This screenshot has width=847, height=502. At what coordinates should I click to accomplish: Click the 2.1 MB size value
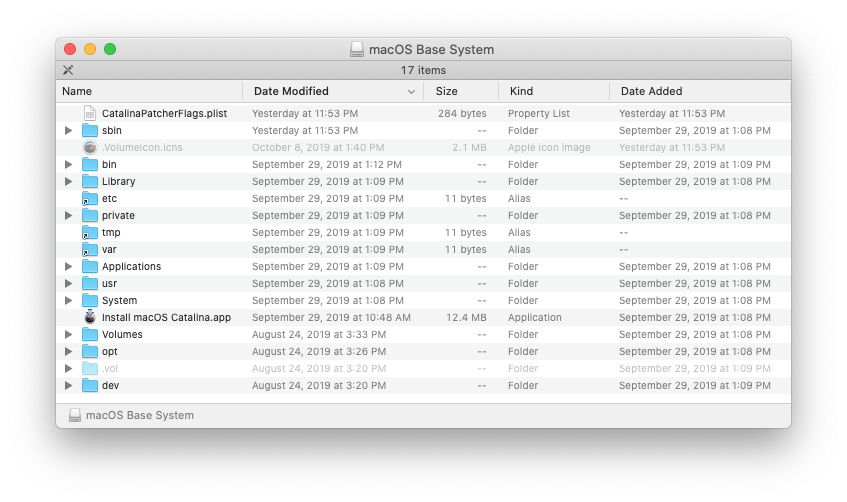pyautogui.click(x=469, y=148)
